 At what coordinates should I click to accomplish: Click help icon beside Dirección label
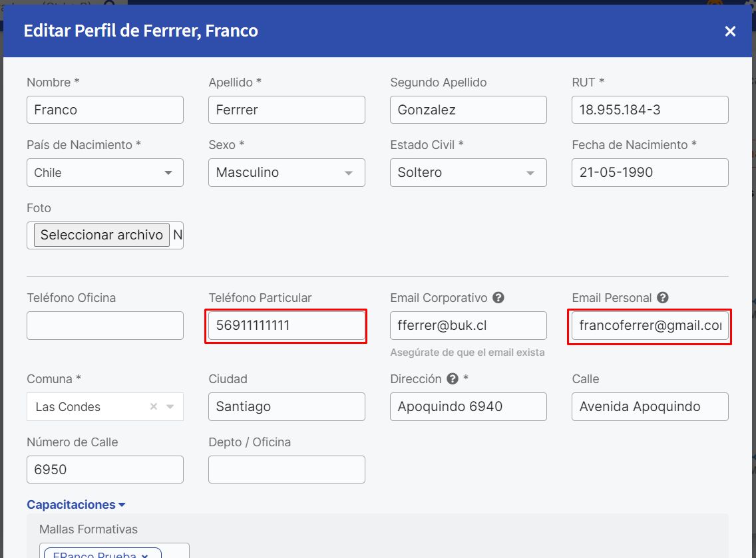tap(453, 379)
